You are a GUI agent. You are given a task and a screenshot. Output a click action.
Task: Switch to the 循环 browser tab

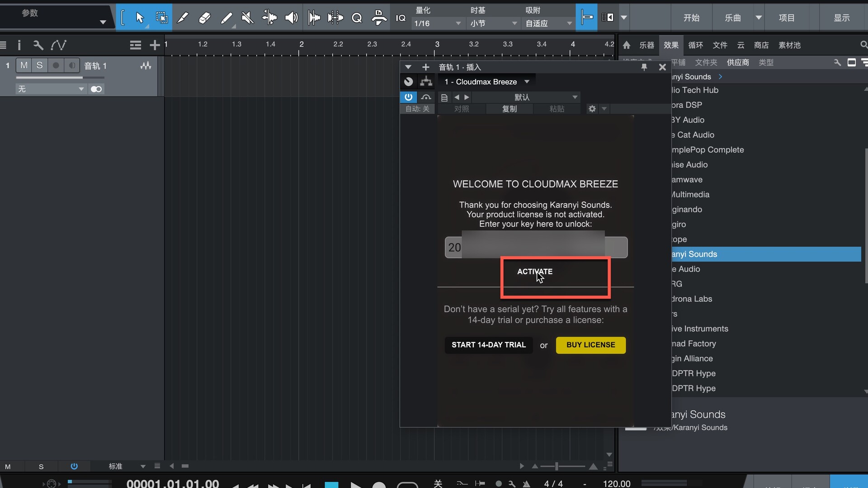pos(695,45)
